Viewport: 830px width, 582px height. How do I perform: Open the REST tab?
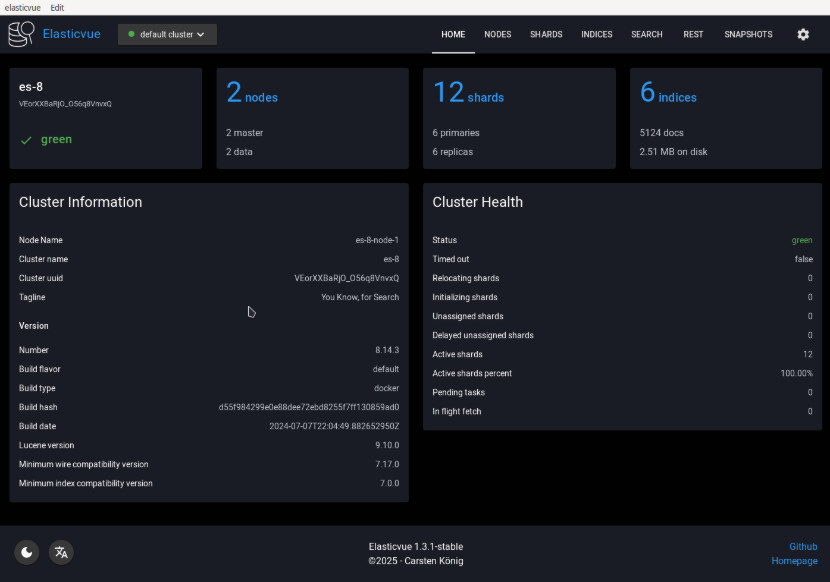[693, 34]
